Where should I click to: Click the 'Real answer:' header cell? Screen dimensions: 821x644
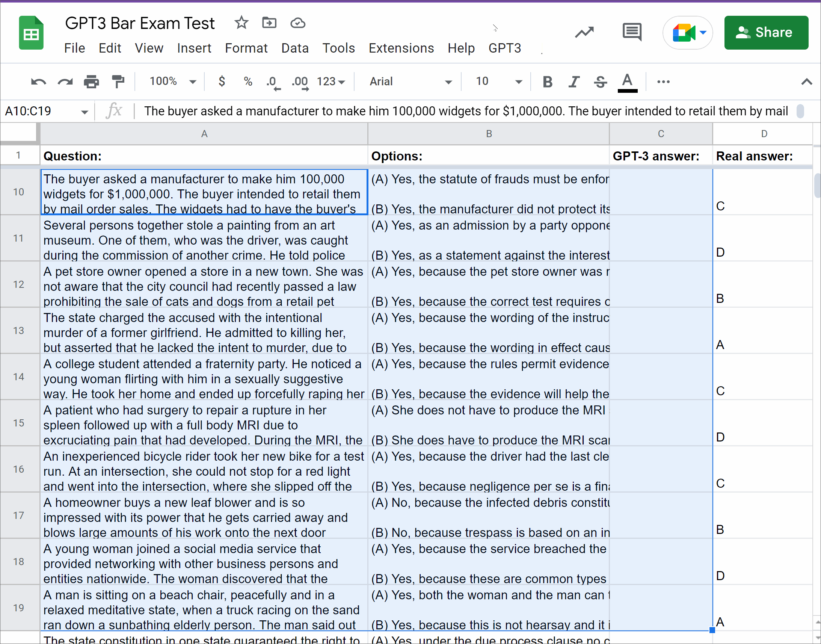pyautogui.click(x=762, y=156)
